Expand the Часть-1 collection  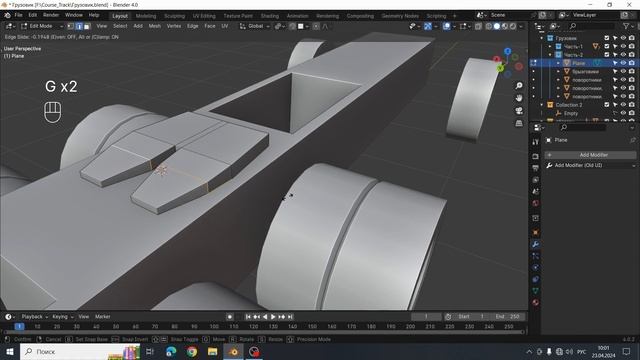[550, 47]
